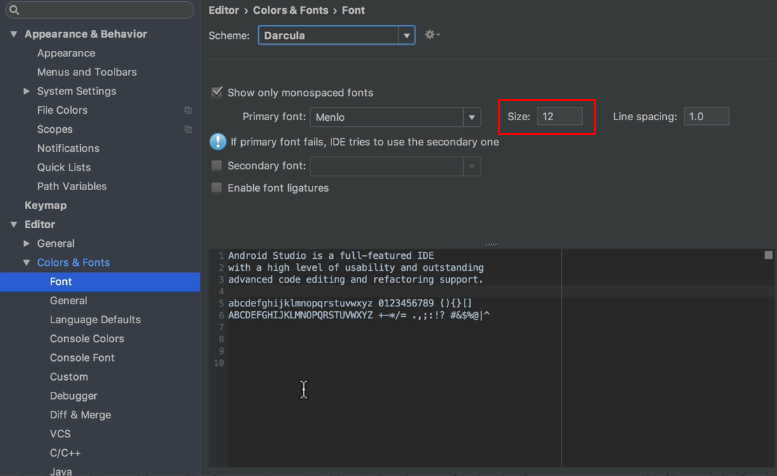
Task: Click Colors & Fonts breadcrumb in header
Action: (290, 10)
